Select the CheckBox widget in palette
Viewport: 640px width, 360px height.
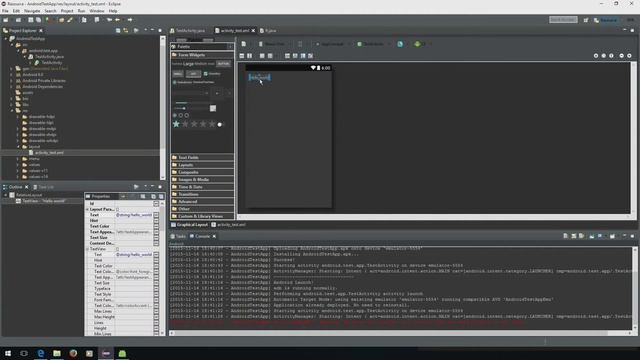click(212, 74)
